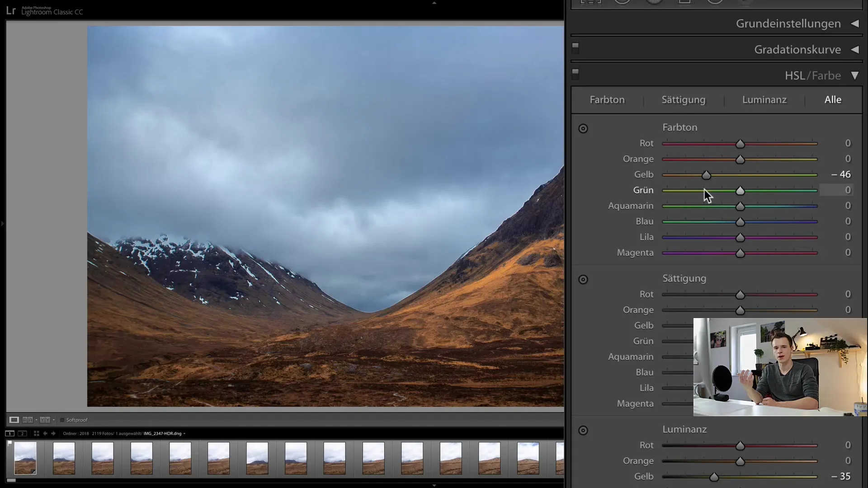
Task: Switch to the Luminanz tab
Action: 764,100
